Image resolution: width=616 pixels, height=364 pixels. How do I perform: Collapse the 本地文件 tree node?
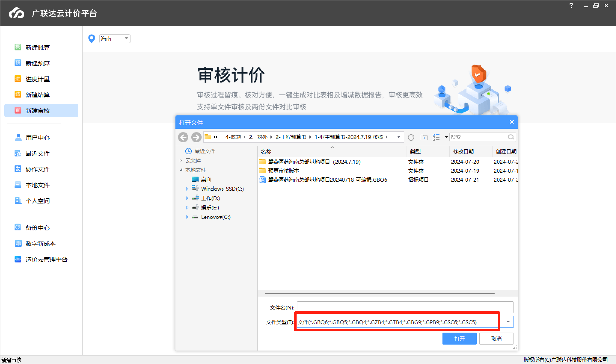[x=181, y=170]
